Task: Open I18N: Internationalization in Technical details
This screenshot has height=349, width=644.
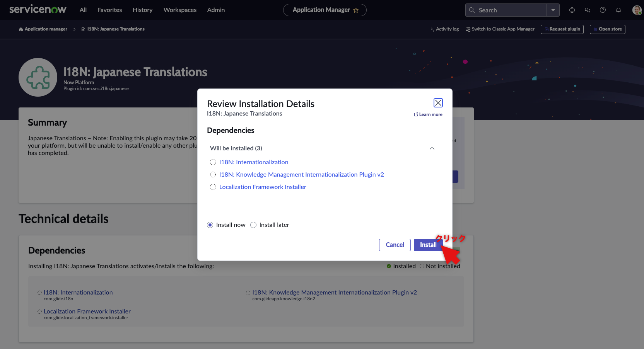Action: point(78,293)
